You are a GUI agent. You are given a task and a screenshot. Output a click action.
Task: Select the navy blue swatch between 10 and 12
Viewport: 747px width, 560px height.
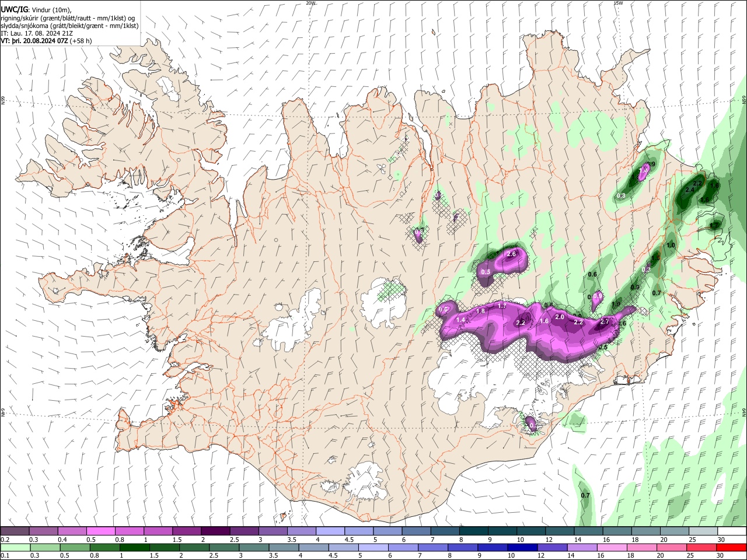(522, 547)
